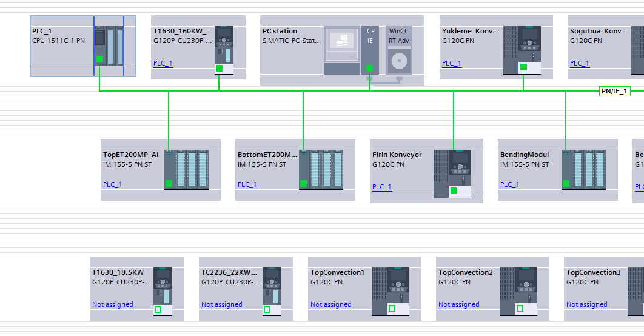Click the CP IE module in PC station
The width and height of the screenshot is (644, 336).
370,50
